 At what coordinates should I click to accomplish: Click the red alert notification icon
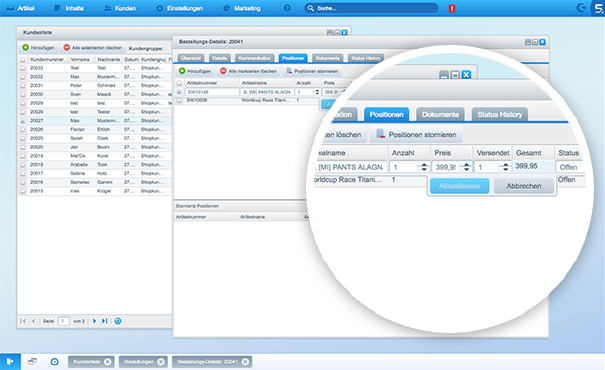point(452,8)
